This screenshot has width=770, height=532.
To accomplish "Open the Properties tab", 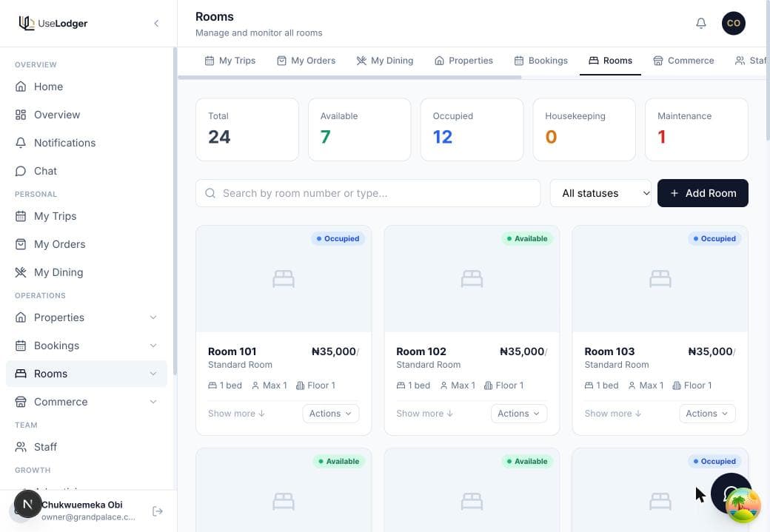I will 464,61.
